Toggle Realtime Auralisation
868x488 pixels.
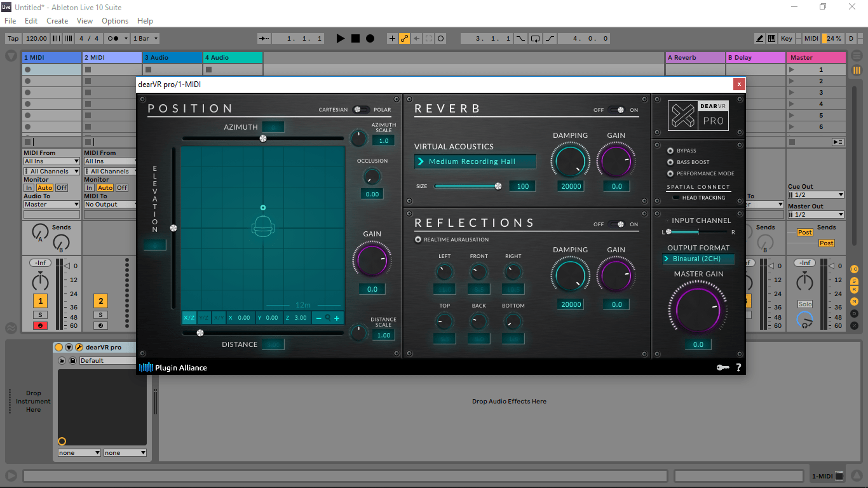(x=418, y=240)
